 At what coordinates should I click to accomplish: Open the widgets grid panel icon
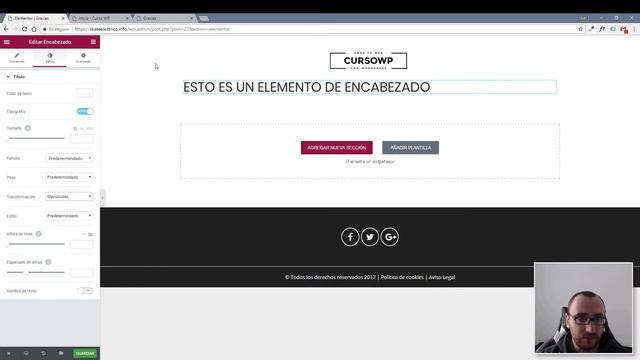93,42
